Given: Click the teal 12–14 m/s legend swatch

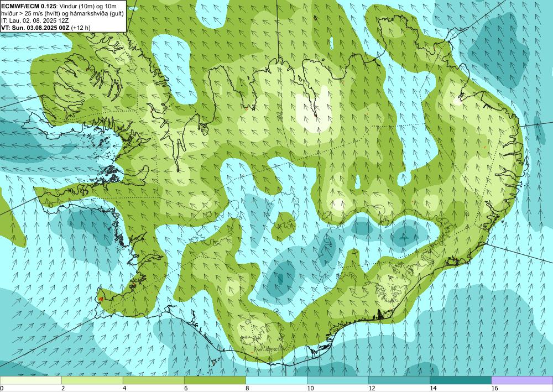Looking at the screenshot, I should point(399,380).
